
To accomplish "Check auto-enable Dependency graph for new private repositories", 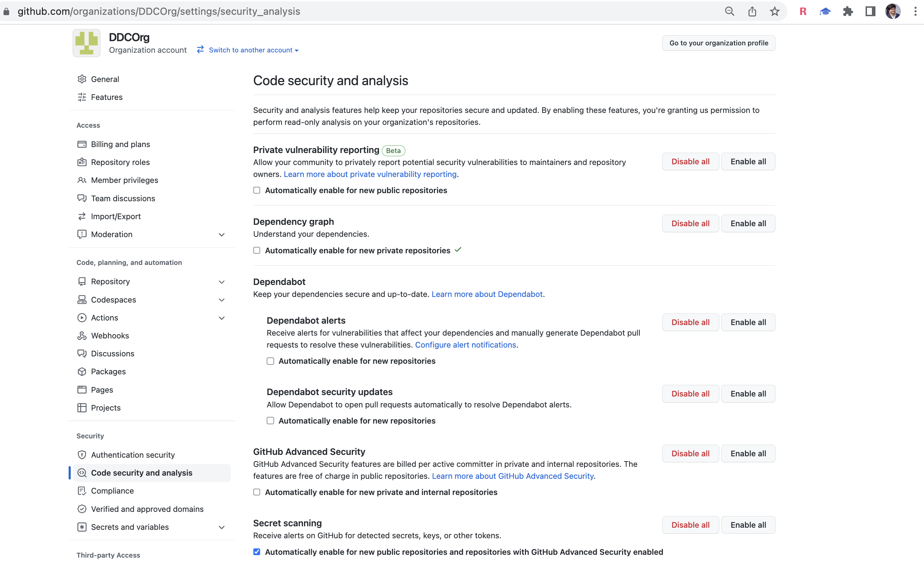I will tap(257, 250).
